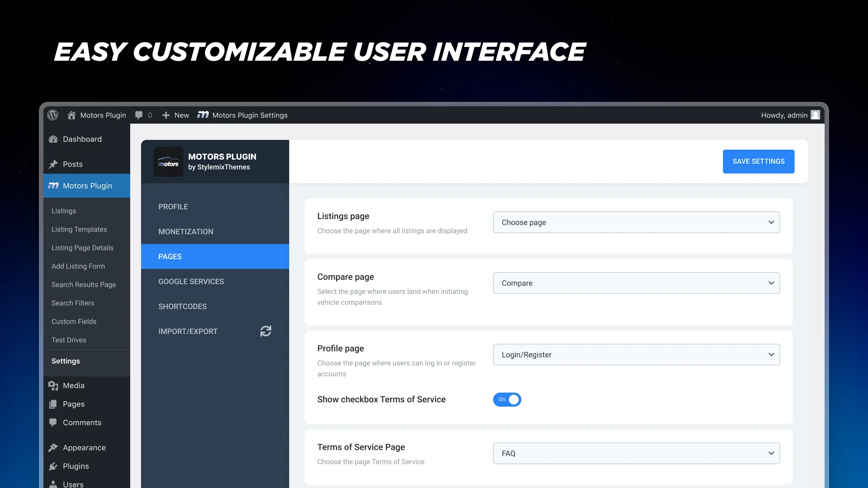
Task: Switch to the Profile settings tab
Action: 215,207
